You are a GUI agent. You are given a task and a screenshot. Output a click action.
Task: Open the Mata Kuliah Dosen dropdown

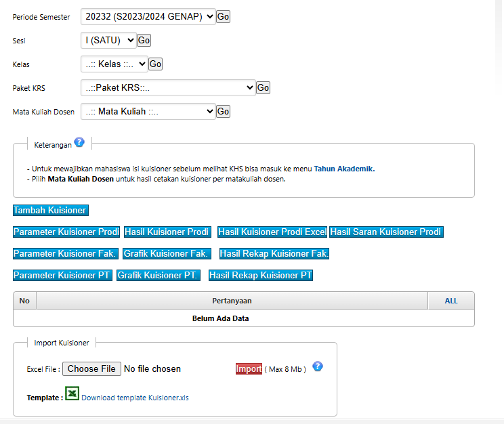148,112
